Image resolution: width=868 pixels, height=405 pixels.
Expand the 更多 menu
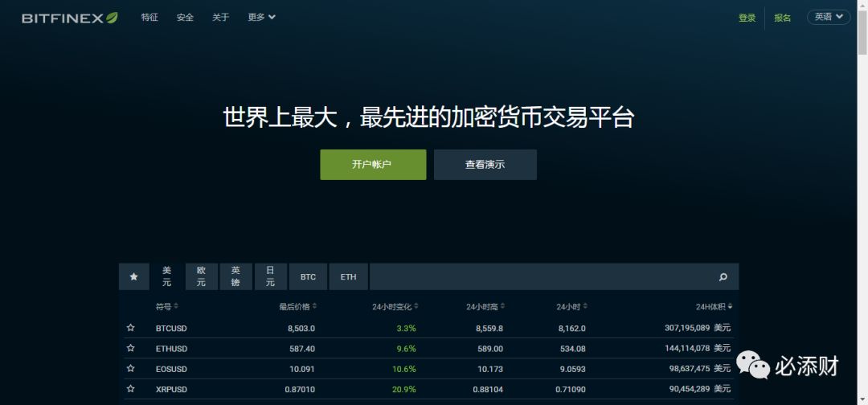pyautogui.click(x=261, y=17)
